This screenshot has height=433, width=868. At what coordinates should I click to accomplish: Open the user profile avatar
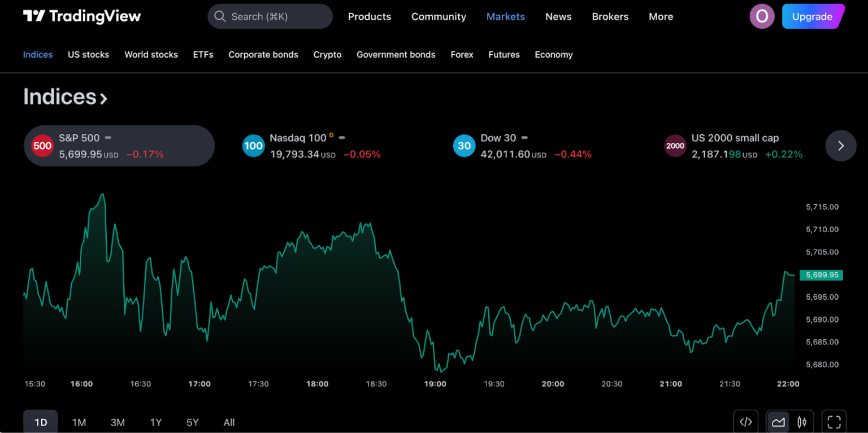761,16
